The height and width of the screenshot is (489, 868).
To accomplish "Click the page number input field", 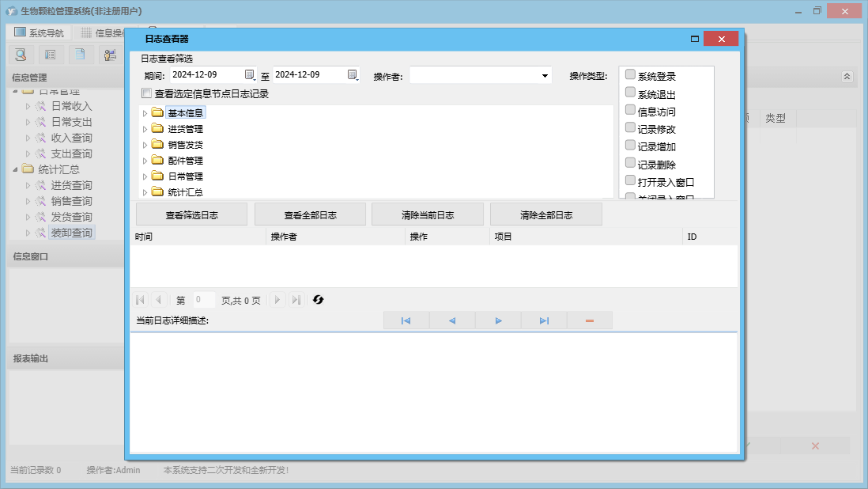I will pos(204,300).
